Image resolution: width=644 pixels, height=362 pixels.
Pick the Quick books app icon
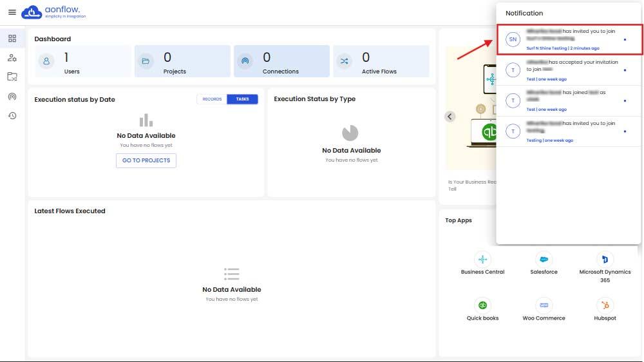pyautogui.click(x=482, y=305)
